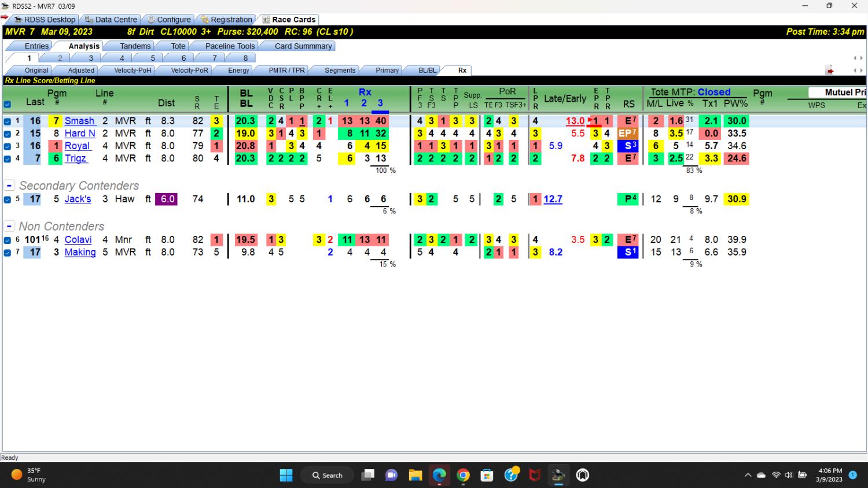Open the Jack's horse link

(78, 199)
